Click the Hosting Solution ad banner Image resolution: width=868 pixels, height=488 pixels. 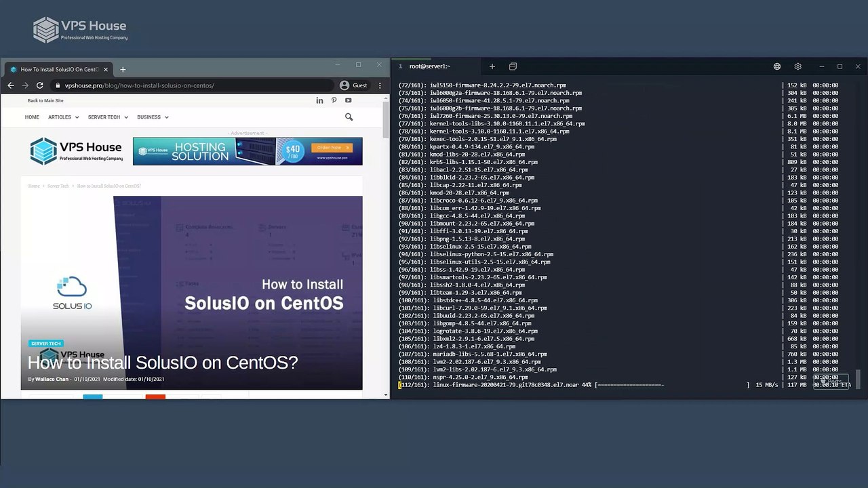click(248, 151)
